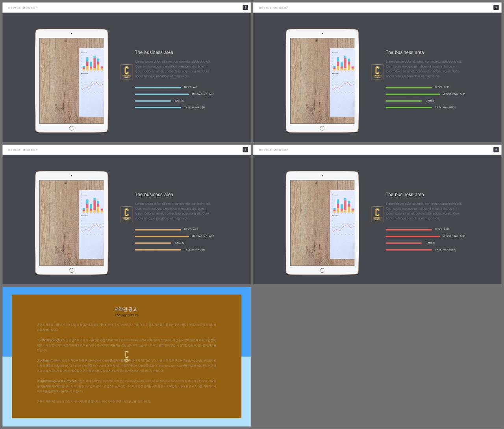
Task: Click the gold C logo on slide 2
Action: pyautogui.click(x=126, y=72)
